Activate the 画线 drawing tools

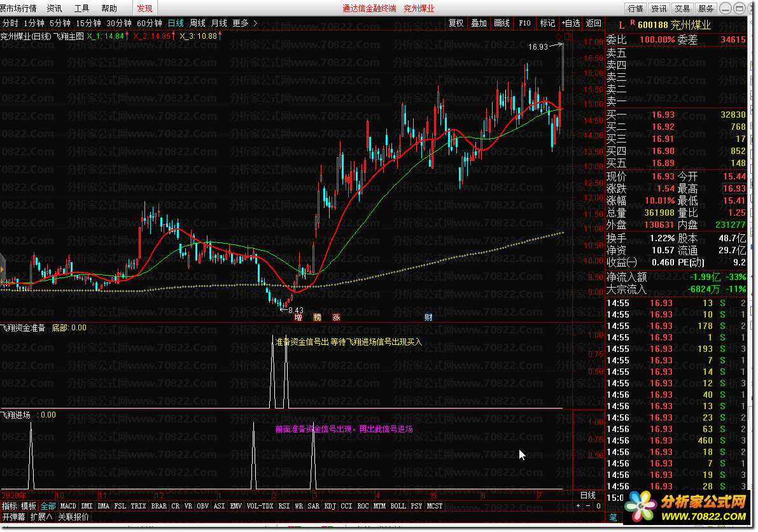click(502, 23)
